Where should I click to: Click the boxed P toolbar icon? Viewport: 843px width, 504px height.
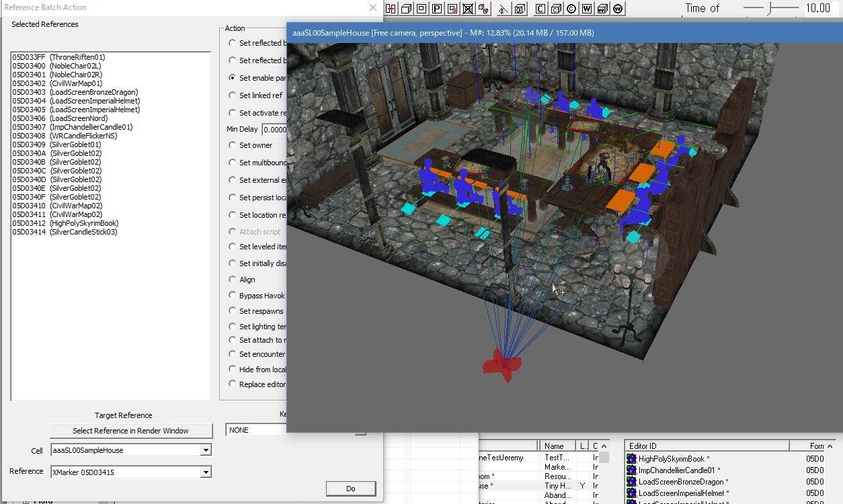coord(437,9)
